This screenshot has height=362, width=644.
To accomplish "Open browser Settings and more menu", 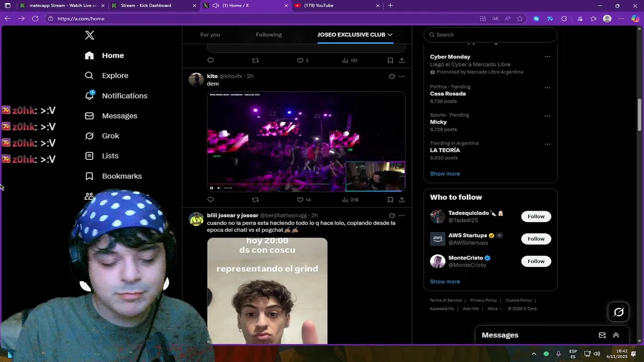I will 621,19.
